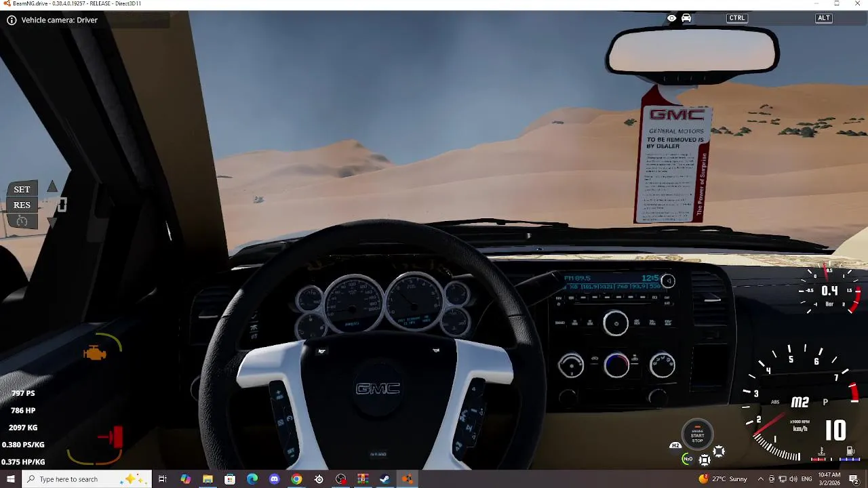The image size is (868, 488).
Task: Click the eye camera view icon
Action: coord(671,18)
